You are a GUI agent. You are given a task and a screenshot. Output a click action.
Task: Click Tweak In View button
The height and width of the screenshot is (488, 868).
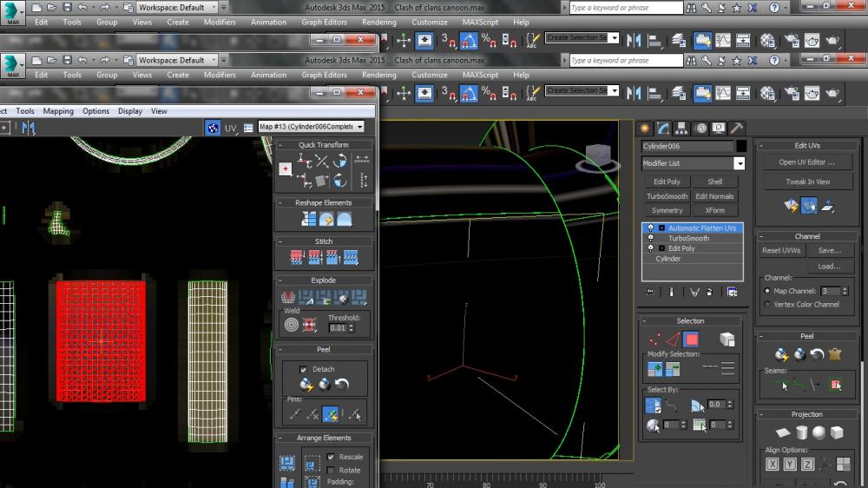coord(807,181)
